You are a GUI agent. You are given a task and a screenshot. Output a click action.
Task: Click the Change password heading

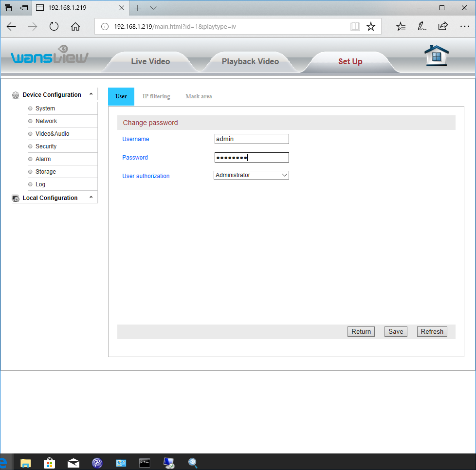coord(150,123)
